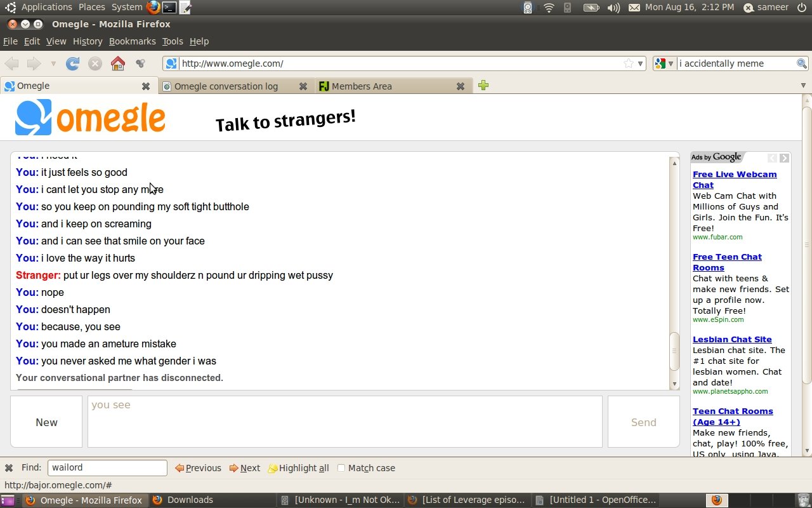Close the Omegle conversation log tab

(303, 86)
